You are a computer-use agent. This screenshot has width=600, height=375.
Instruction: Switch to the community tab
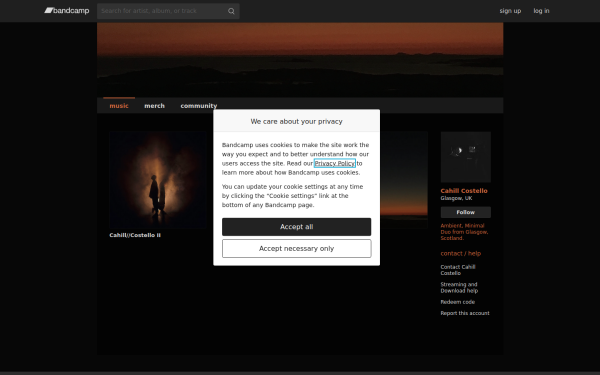coord(199,106)
